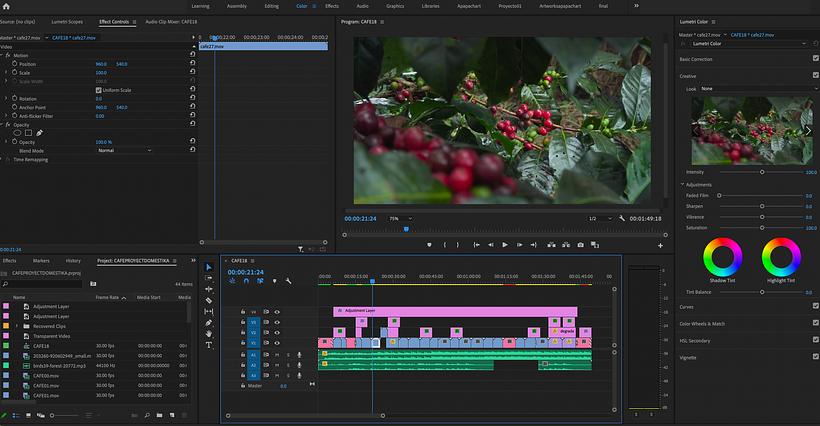Image resolution: width=820 pixels, height=426 pixels.
Task: Select the Razor tool in the toolbar
Action: tap(209, 300)
